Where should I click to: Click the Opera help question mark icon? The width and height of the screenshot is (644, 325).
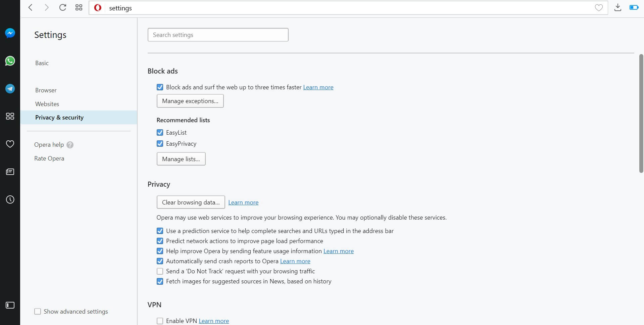(70, 145)
